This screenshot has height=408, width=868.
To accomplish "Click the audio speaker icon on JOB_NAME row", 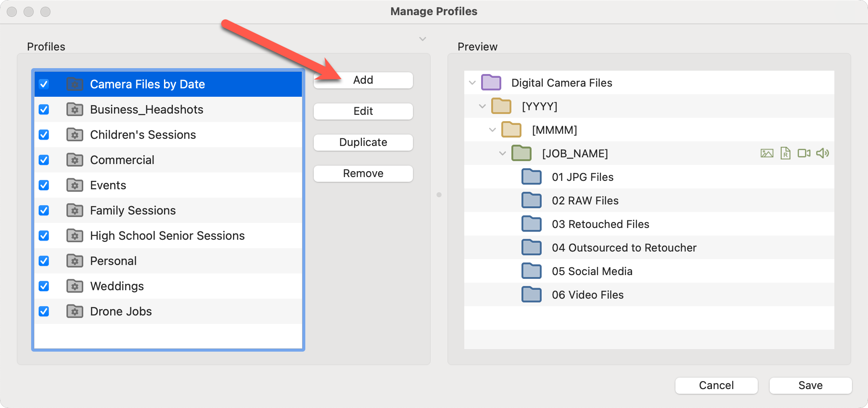I will [x=822, y=154].
